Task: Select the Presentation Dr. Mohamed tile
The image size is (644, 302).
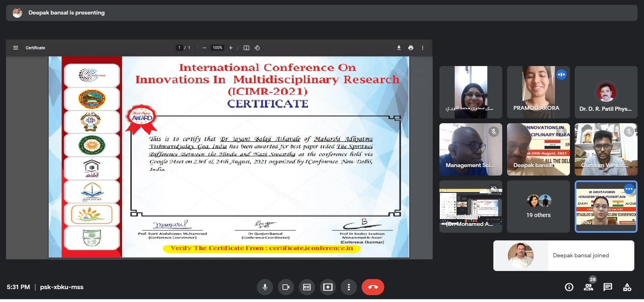Action: pyautogui.click(x=471, y=207)
